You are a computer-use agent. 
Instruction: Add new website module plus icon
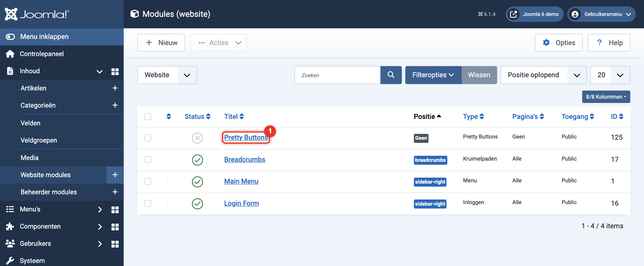coord(115,175)
